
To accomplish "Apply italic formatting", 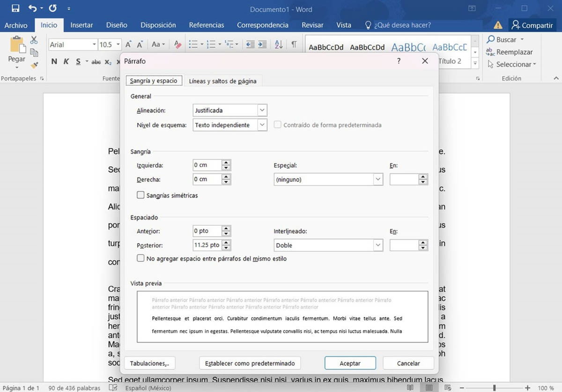I will [66, 61].
